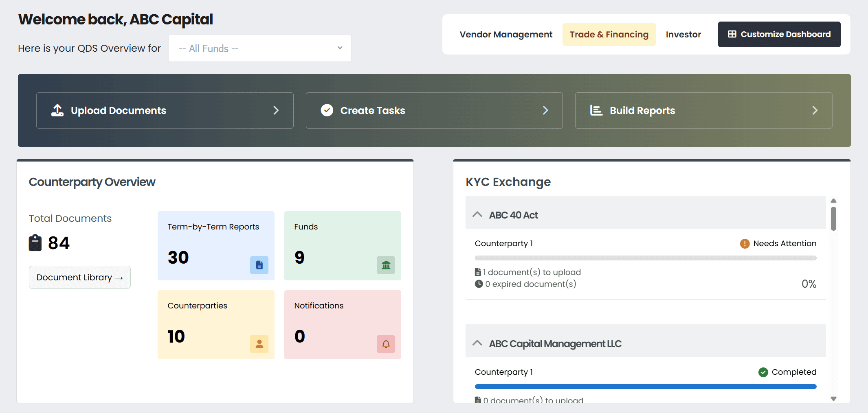Click the KYC Exchange heading
The image size is (868, 413).
[x=508, y=182]
